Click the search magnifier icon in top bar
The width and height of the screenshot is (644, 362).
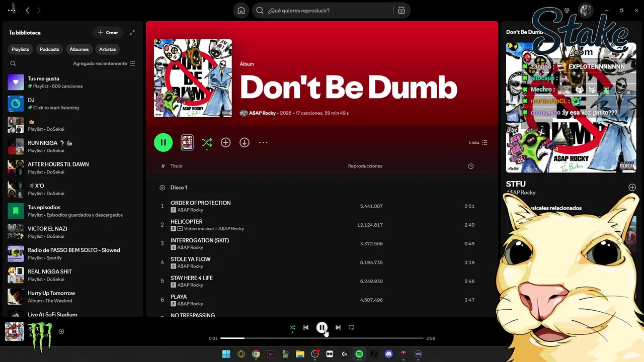260,11
